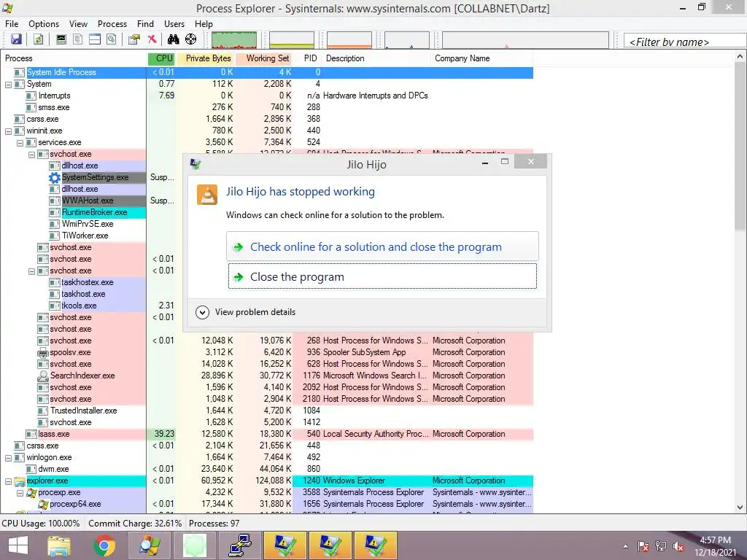Collapse the procexp.exe tree node
Screen dimensions: 747x560
point(20,493)
